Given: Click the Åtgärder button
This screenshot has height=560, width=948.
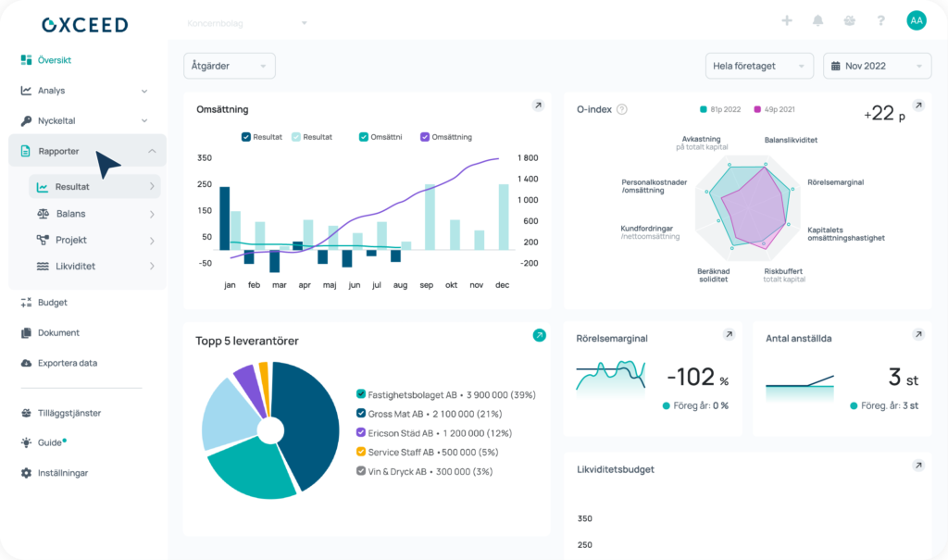Looking at the screenshot, I should (228, 66).
